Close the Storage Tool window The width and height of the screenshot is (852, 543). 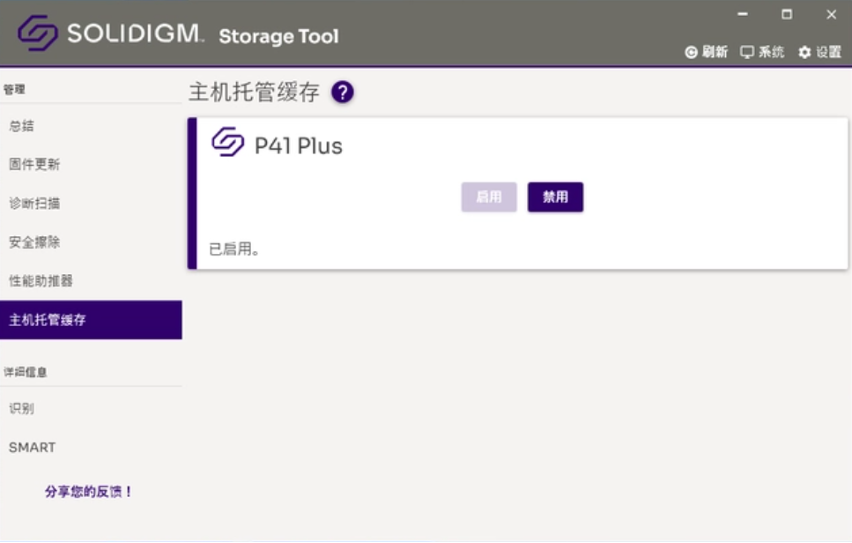(x=831, y=14)
